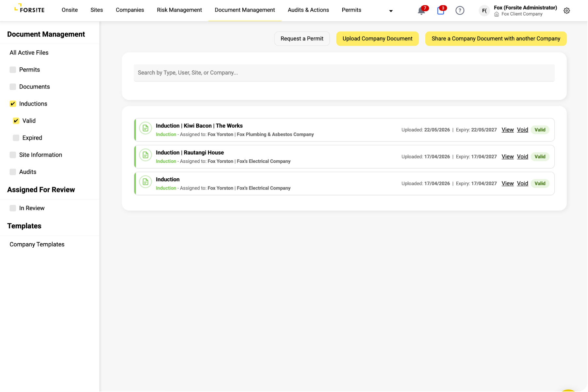588x392 pixels.
Task: Click the Kiwi Bacon expiry date 22/05/2027
Action: tap(484, 130)
